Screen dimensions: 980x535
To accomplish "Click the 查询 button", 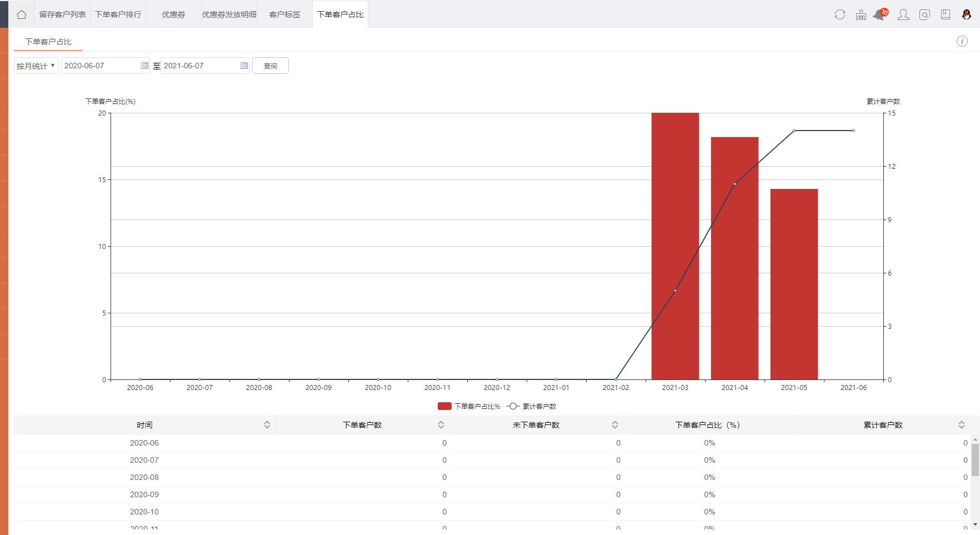I will pos(270,66).
